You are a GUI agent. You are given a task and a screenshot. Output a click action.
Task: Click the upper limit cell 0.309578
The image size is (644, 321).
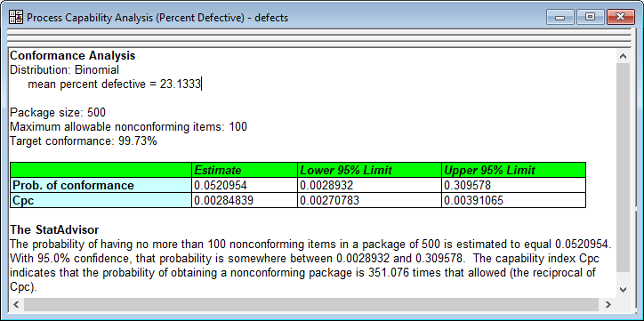click(513, 185)
